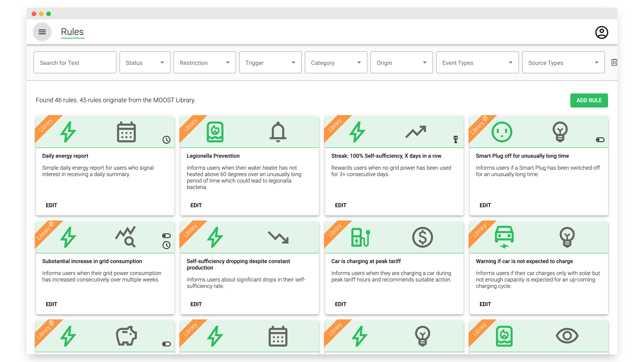
Task: Expand the Event Types dropdown
Action: pos(477,63)
